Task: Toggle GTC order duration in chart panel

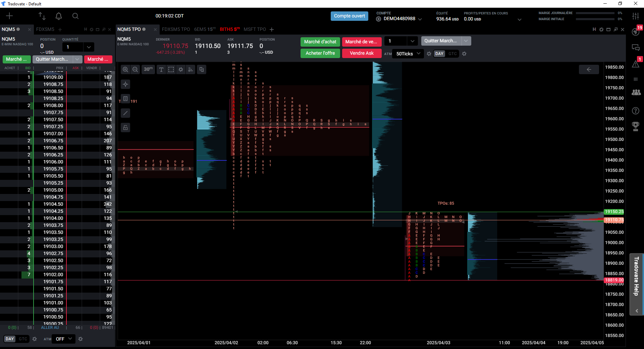Action: pos(452,54)
